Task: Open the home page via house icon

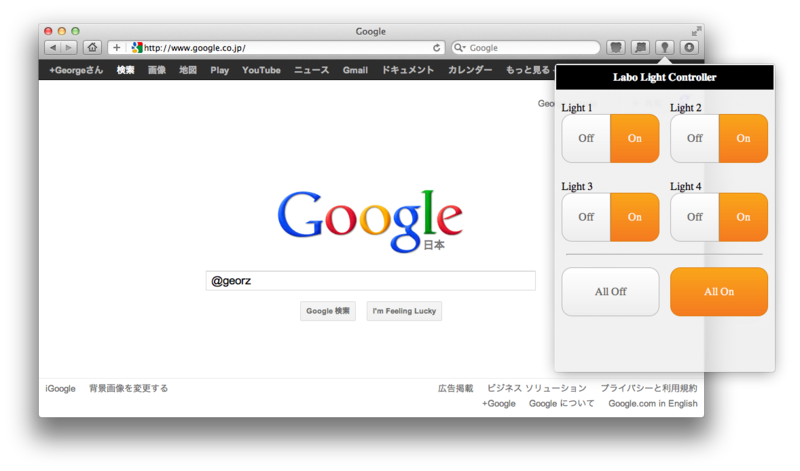Action: (92, 47)
